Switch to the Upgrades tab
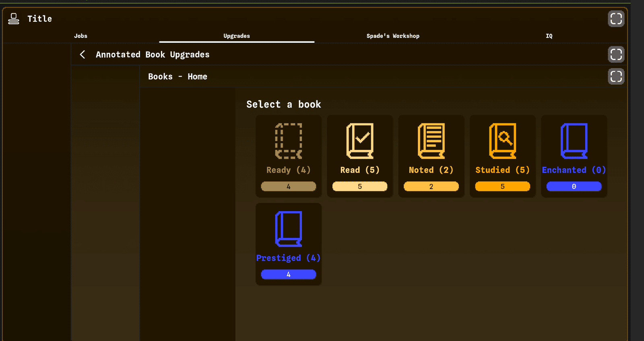 (237, 36)
